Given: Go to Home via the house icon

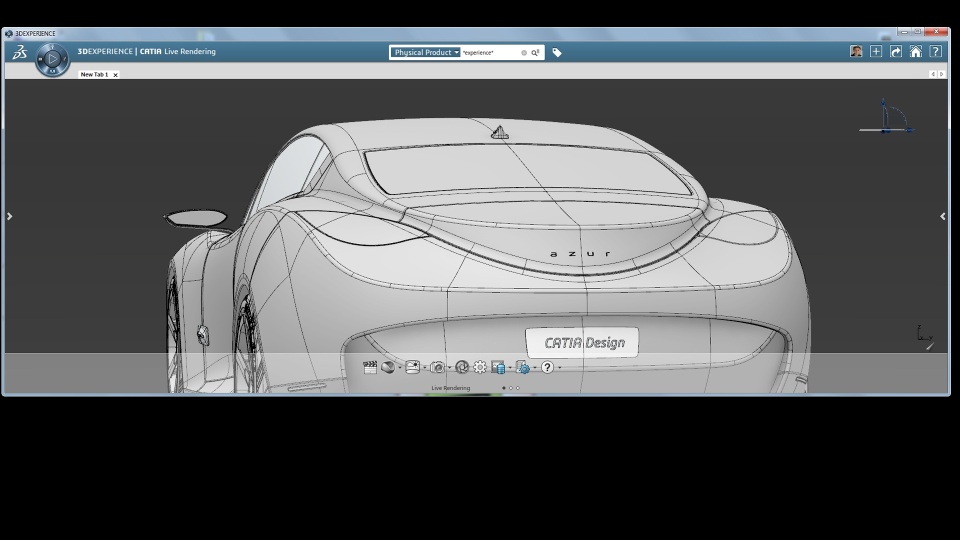Looking at the screenshot, I should tap(915, 51).
